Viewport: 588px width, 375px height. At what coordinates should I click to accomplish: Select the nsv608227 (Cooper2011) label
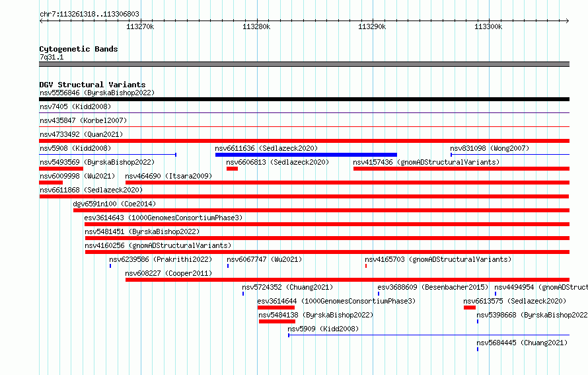click(x=168, y=273)
